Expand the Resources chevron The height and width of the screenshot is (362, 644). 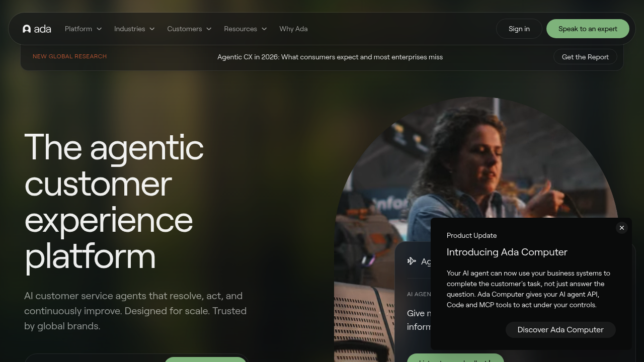[x=264, y=29]
